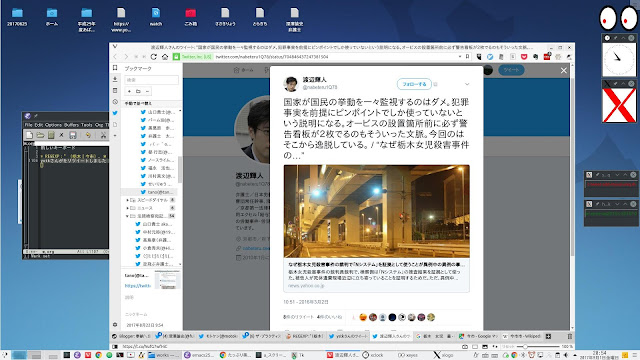The height and width of the screenshot is (360, 640).
Task: Open Vivaldi settings gear icon
Action: pos(115,325)
